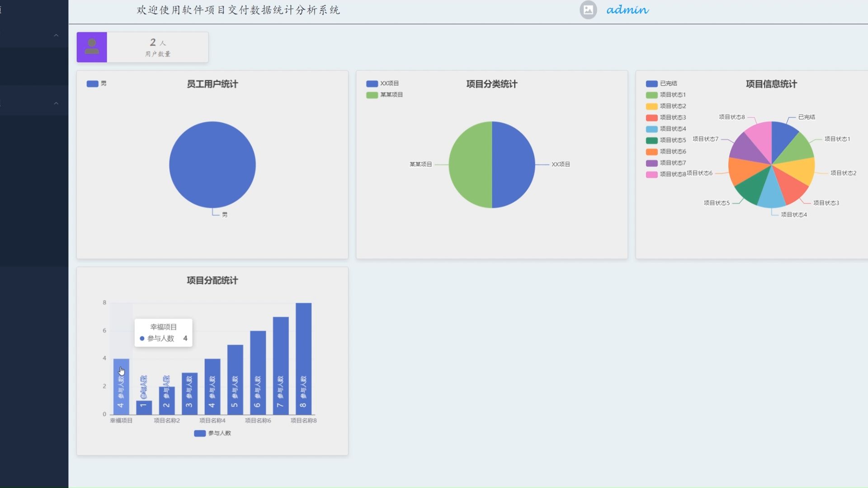The image size is (868, 488).
Task: Click the light blue 项目状态4 pie slice
Action: click(771, 192)
